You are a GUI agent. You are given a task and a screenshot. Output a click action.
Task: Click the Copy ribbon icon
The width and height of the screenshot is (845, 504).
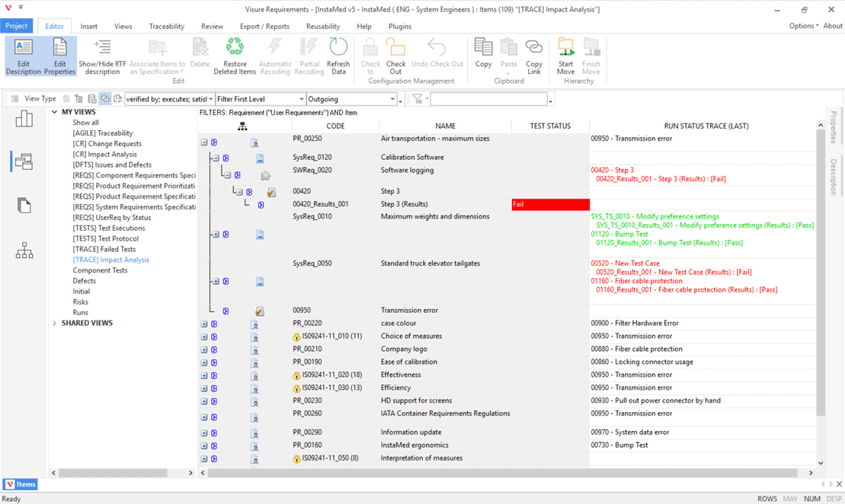click(483, 47)
